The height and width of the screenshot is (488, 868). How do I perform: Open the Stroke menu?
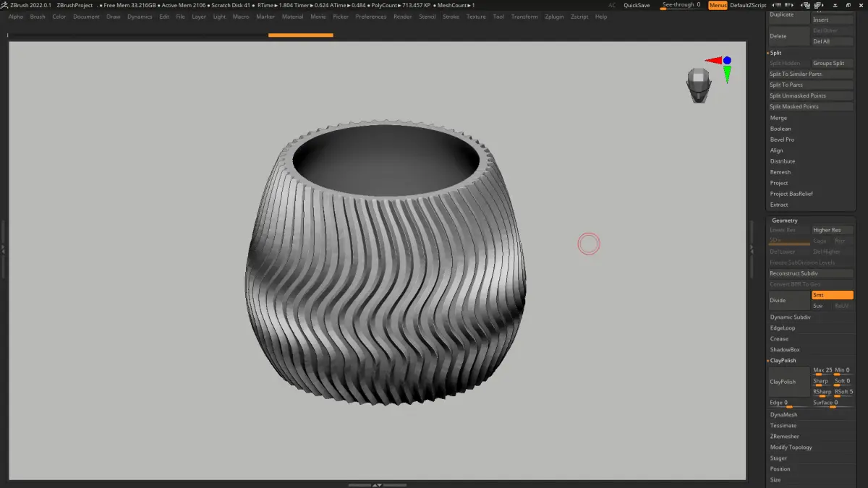coord(451,17)
